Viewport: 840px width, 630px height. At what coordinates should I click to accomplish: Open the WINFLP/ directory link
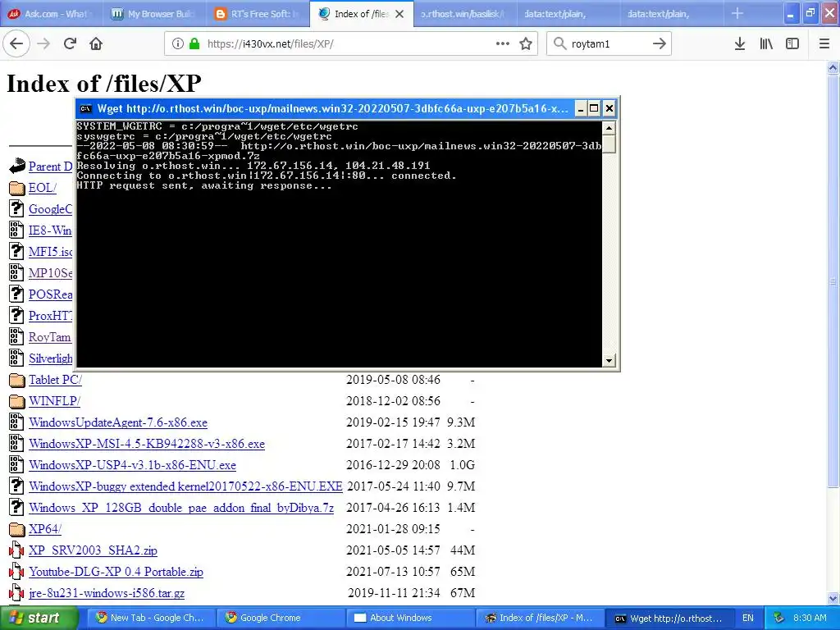[55, 401]
